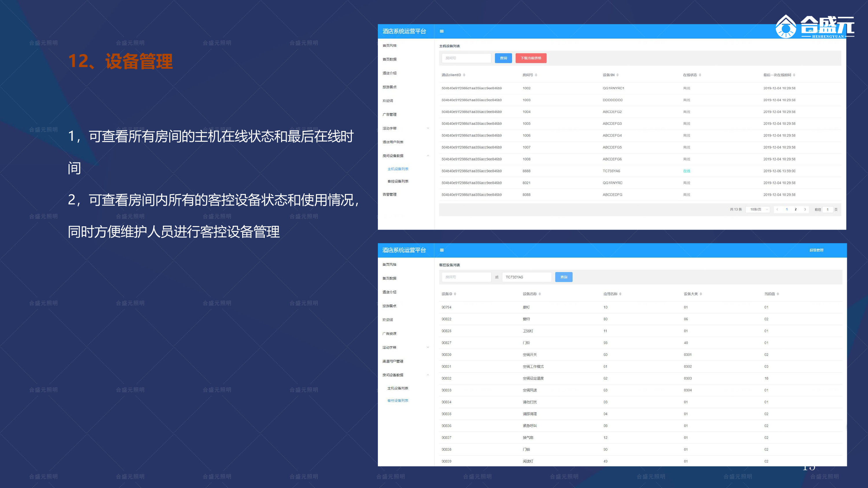Image resolution: width=868 pixels, height=488 pixels.
Task: Go to page 1 in pagination
Action: (787, 210)
